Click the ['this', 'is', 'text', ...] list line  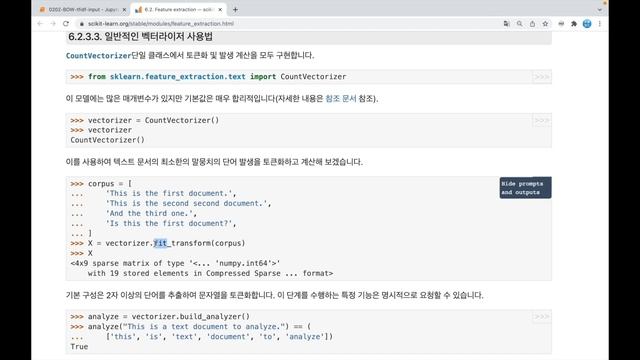pos(219,337)
